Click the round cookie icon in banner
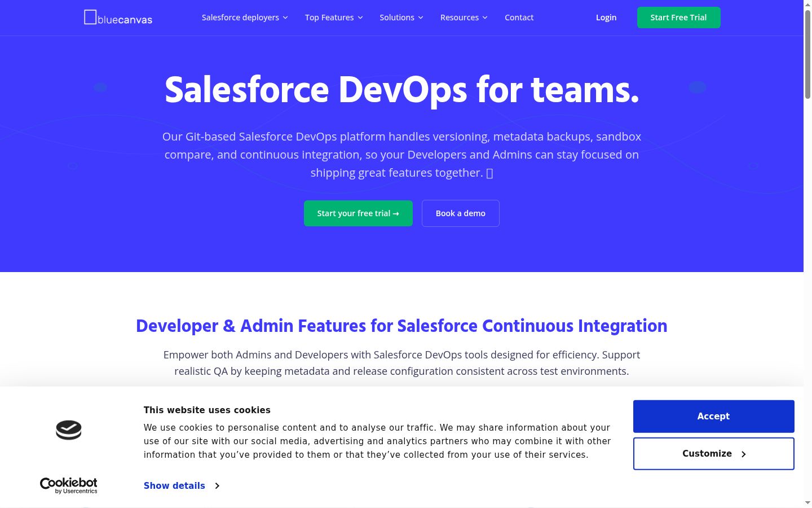 coord(69,430)
